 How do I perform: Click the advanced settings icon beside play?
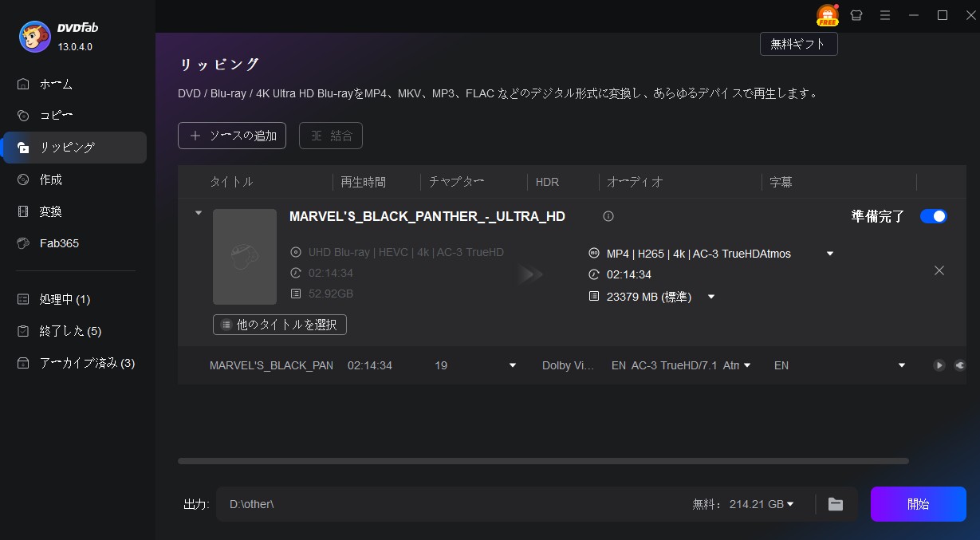click(960, 365)
